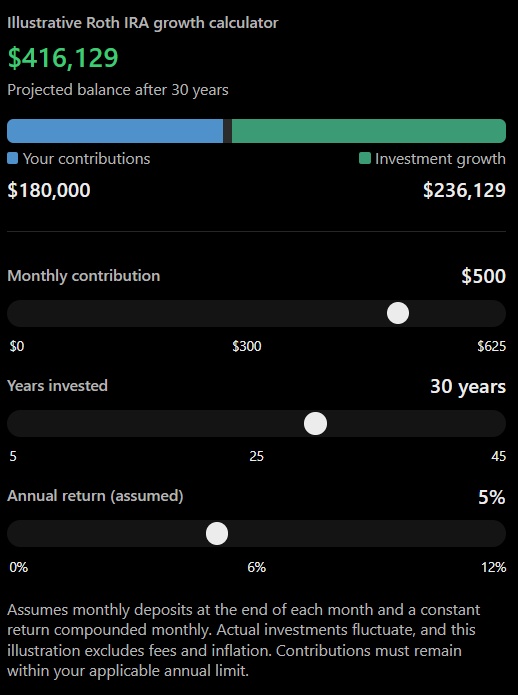Click the green Investment growth legend square
518x695 pixels.
pos(365,158)
